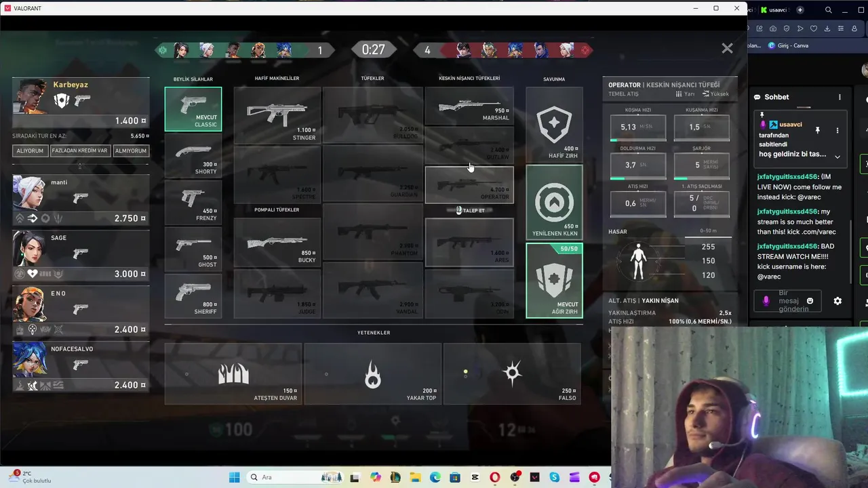Image resolution: width=868 pixels, height=488 pixels.
Task: Purchase the Ghost pistol
Action: pos(193,249)
